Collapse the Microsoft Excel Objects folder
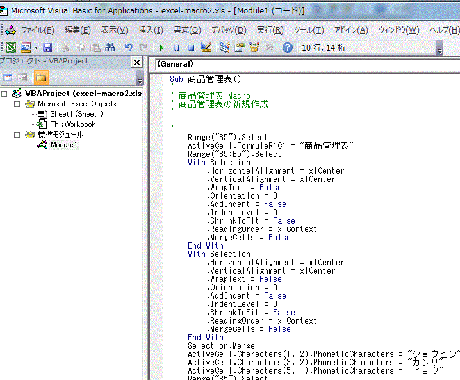The width and height of the screenshot is (460, 380). click(x=17, y=104)
